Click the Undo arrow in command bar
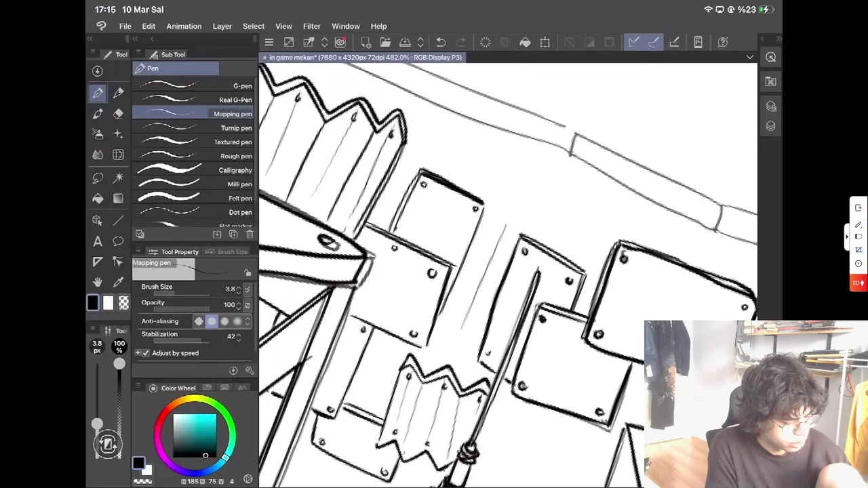Image resolution: width=868 pixels, height=488 pixels. (440, 42)
